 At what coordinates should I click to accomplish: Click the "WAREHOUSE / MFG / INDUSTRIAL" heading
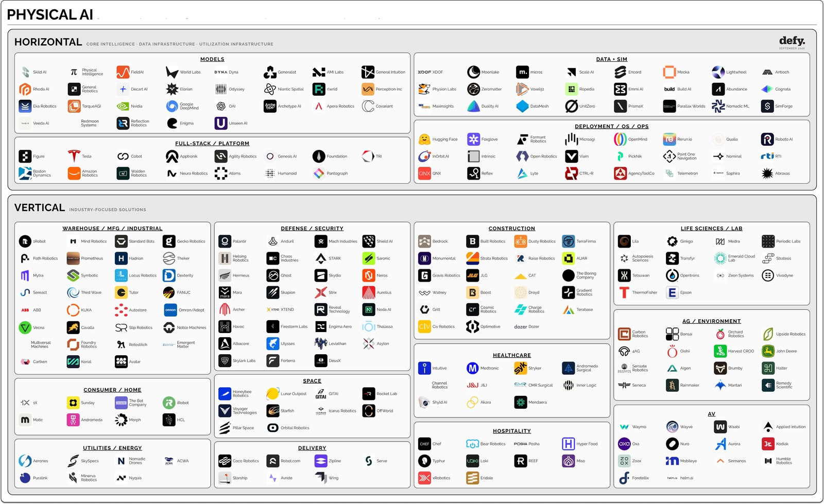[x=112, y=229]
